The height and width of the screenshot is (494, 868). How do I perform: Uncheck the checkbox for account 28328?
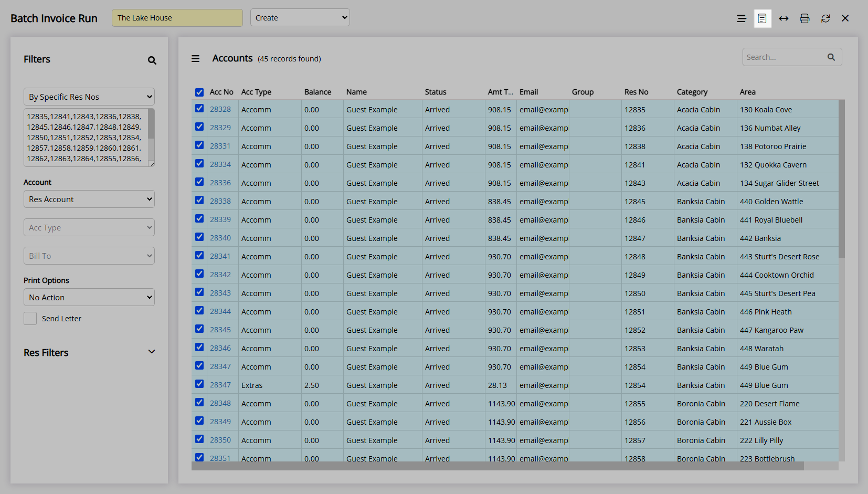pyautogui.click(x=199, y=109)
